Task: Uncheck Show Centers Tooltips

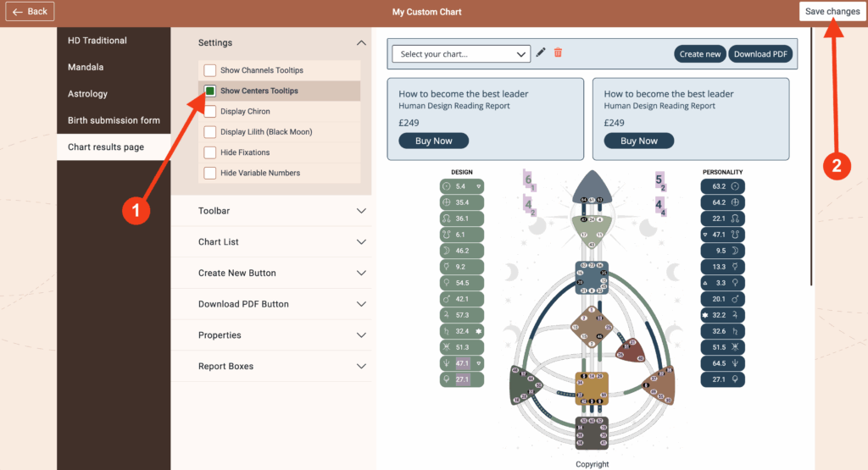Action: point(209,91)
